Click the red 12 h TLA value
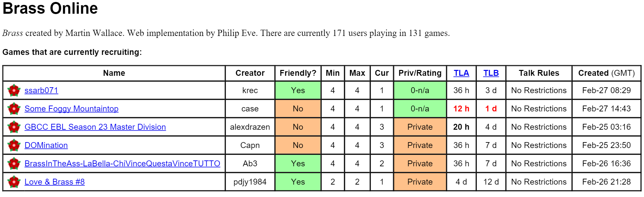 coord(461,109)
